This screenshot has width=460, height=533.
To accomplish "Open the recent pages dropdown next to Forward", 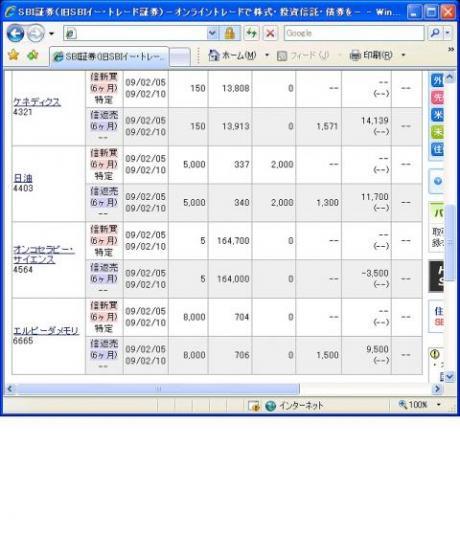I will click(x=51, y=34).
